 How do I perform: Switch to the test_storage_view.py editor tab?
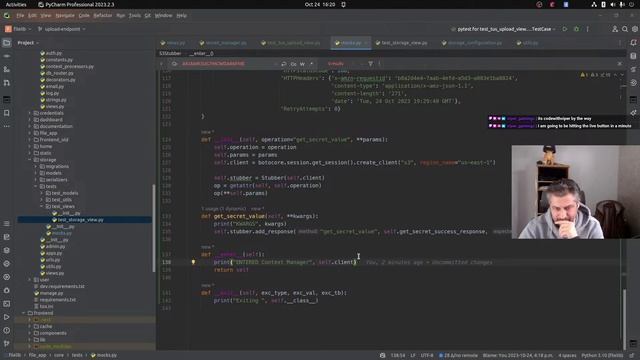point(402,42)
